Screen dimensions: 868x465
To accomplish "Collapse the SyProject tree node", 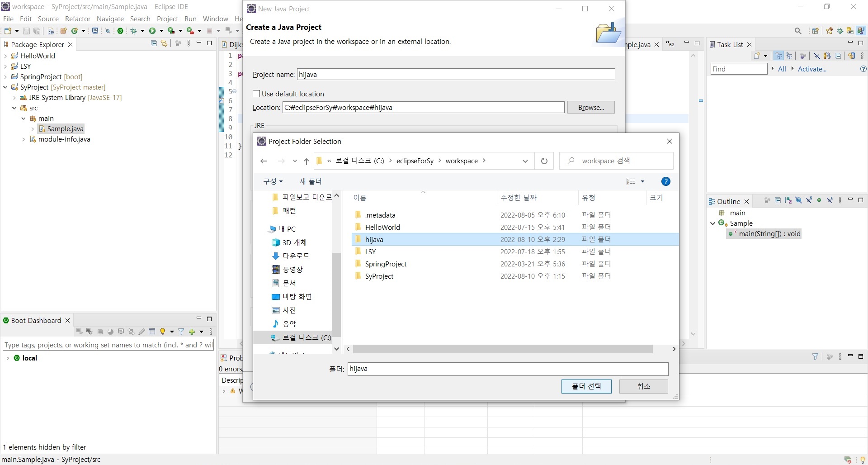I will [5, 87].
